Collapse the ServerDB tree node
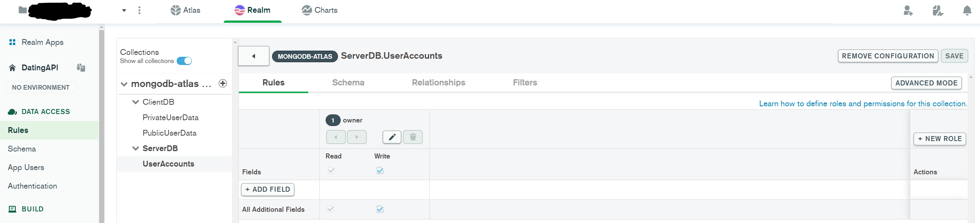Screen dimensions: 980x223 135,148
